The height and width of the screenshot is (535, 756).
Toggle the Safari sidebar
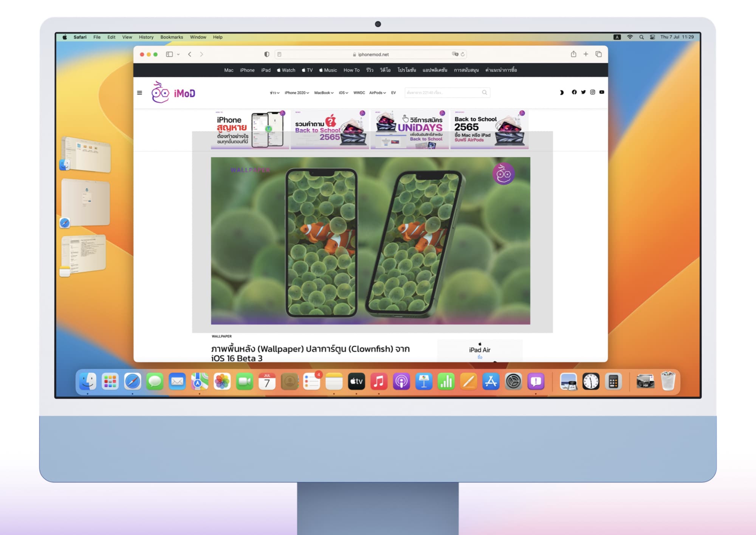(x=169, y=54)
